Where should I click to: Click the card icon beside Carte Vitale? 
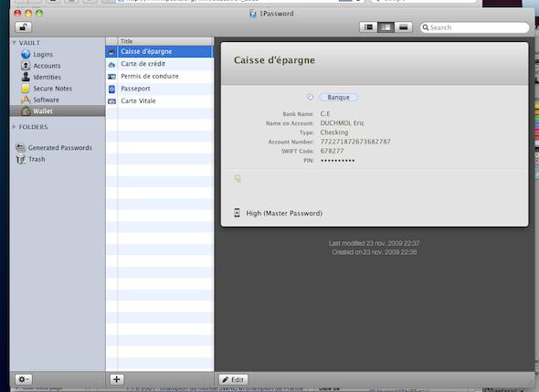point(111,101)
